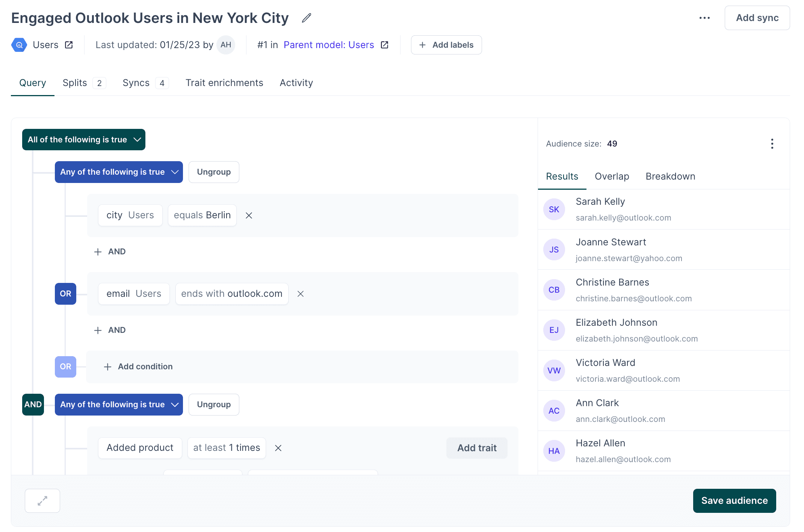Open Parent model Users external link
This screenshot has width=804, height=532.
(x=384, y=45)
